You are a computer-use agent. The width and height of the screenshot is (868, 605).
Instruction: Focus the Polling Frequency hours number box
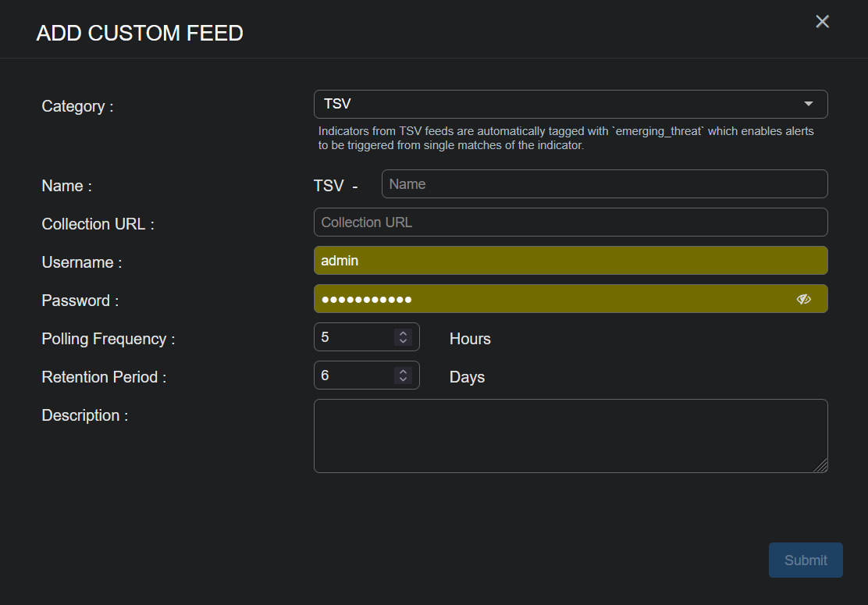[x=353, y=337]
